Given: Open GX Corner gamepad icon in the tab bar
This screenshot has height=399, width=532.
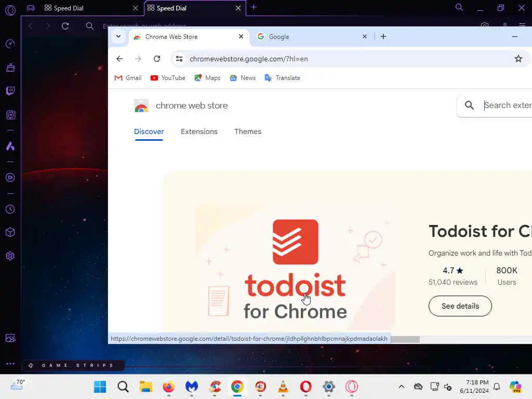Looking at the screenshot, I should 31,8.
